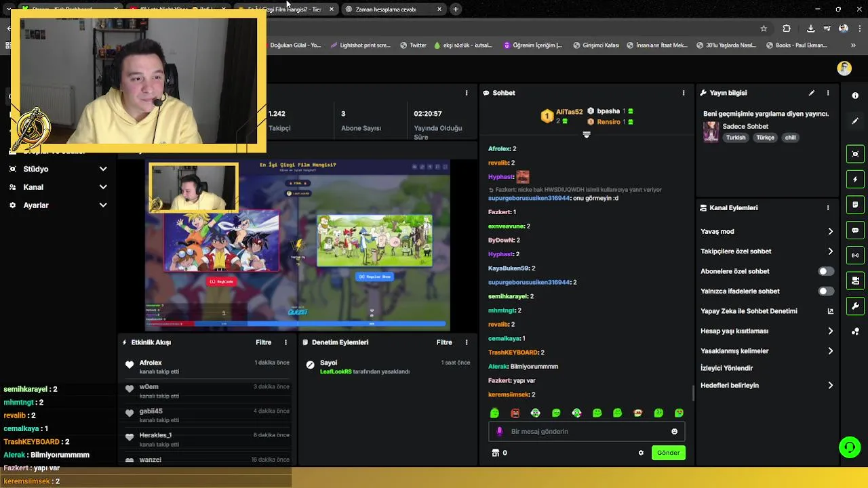This screenshot has height=488, width=868.
Task: Toggle the chat bubble widget icon
Action: pos(855,230)
